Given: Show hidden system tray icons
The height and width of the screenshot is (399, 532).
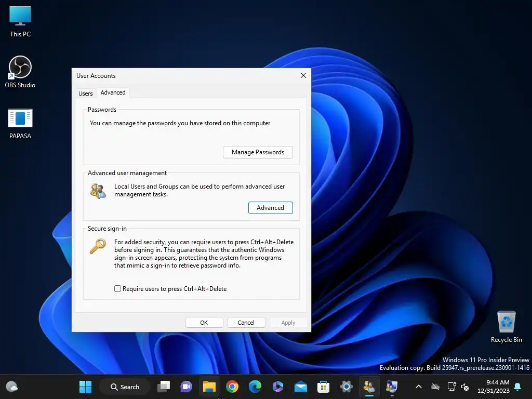Looking at the screenshot, I should 419,387.
